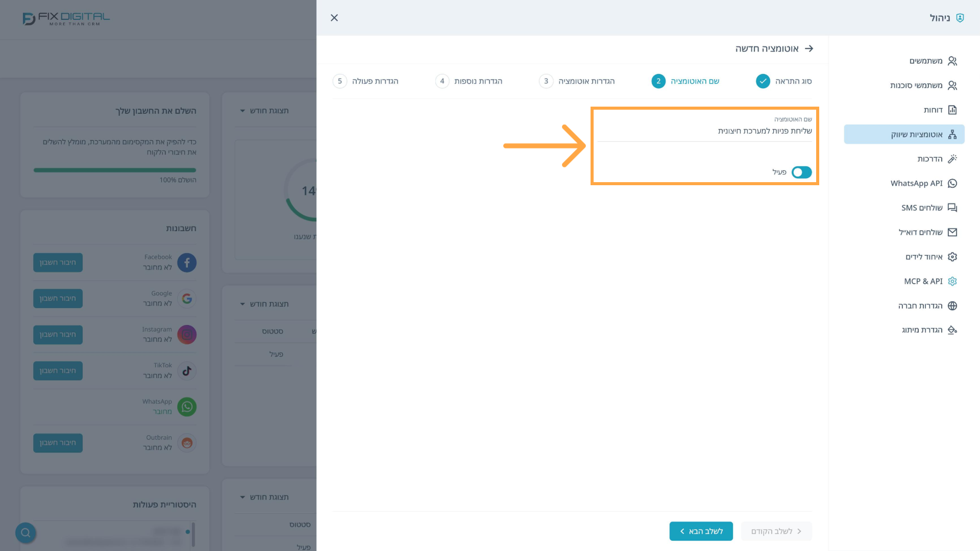This screenshot has height=551, width=980.
Task: Select step 4 הגדרות נוספות
Action: 469,81
